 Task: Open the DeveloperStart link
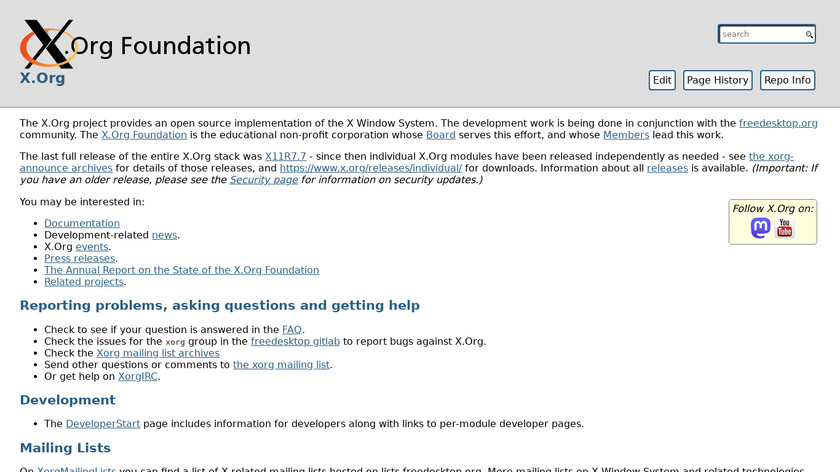(x=103, y=424)
